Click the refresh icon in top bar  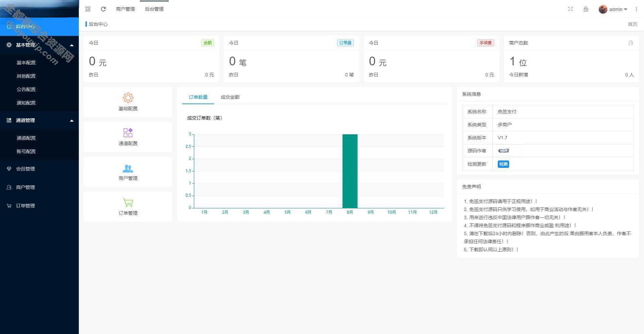[103, 9]
